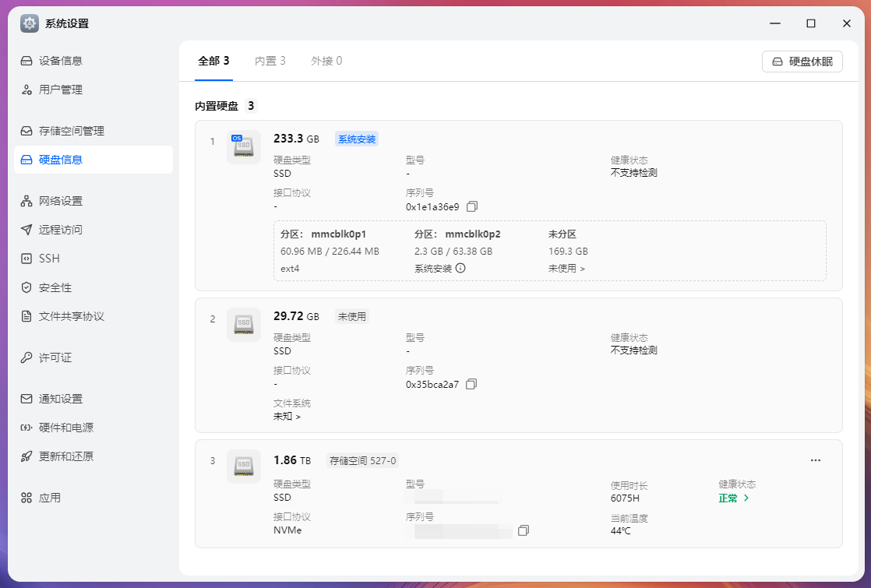This screenshot has height=588, width=871.
Task: Click the 存储空间管理 icon
Action: point(26,131)
